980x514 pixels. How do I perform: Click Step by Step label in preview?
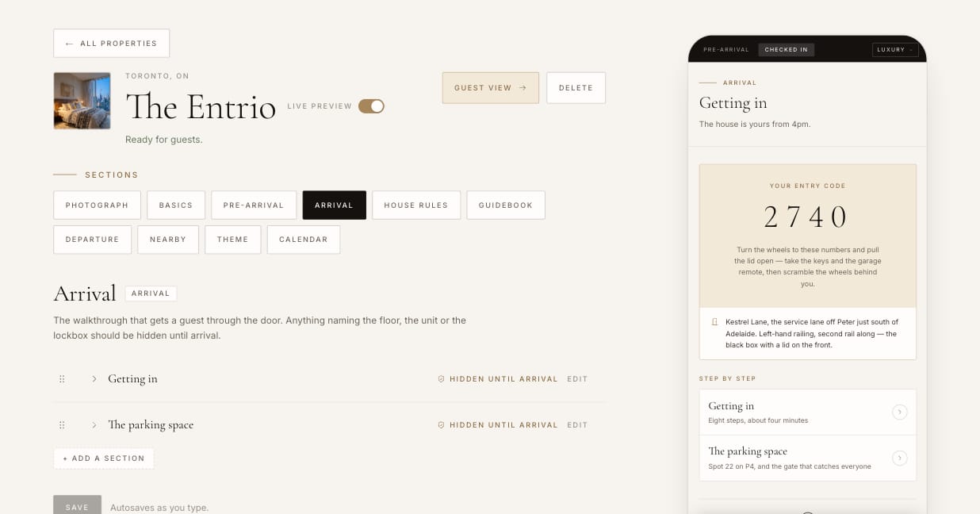click(x=728, y=378)
